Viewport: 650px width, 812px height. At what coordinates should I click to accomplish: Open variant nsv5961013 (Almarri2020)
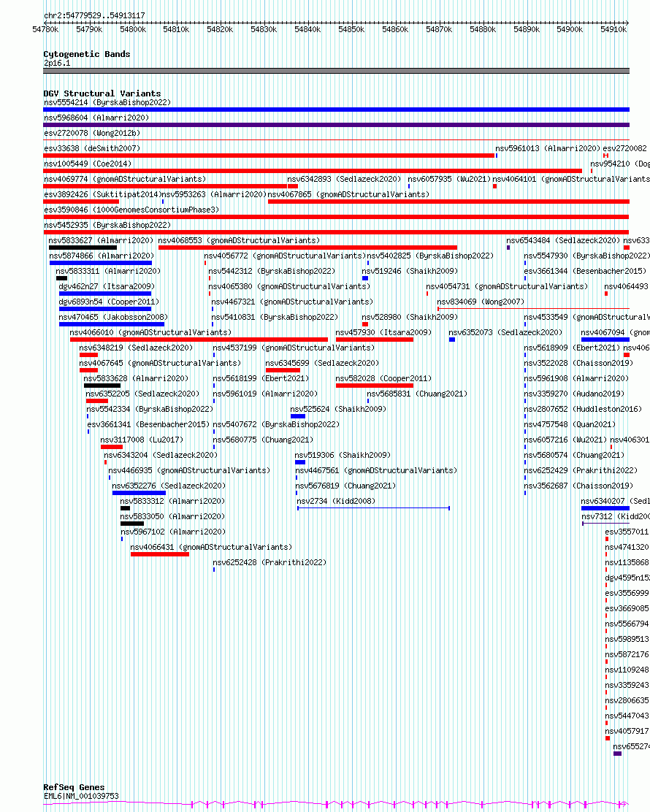click(548, 149)
